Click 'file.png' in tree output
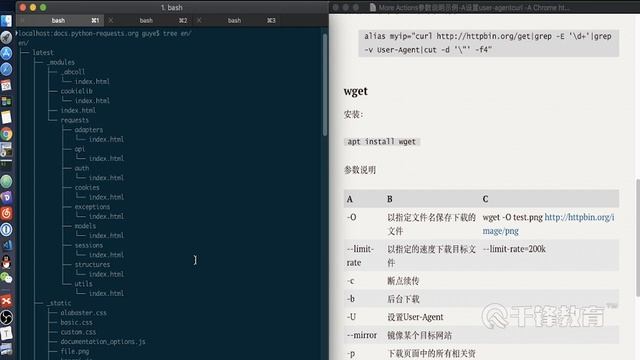The width and height of the screenshot is (640, 360). point(75,351)
